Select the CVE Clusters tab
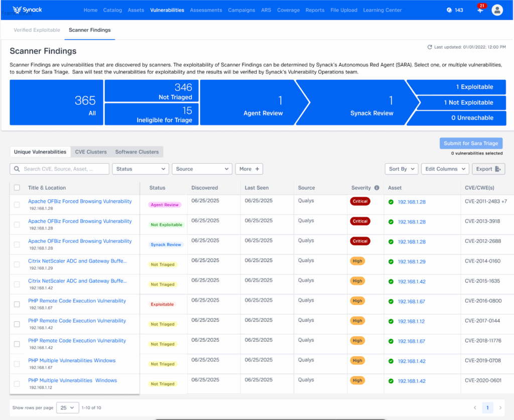The height and width of the screenshot is (420, 514). pyautogui.click(x=91, y=152)
